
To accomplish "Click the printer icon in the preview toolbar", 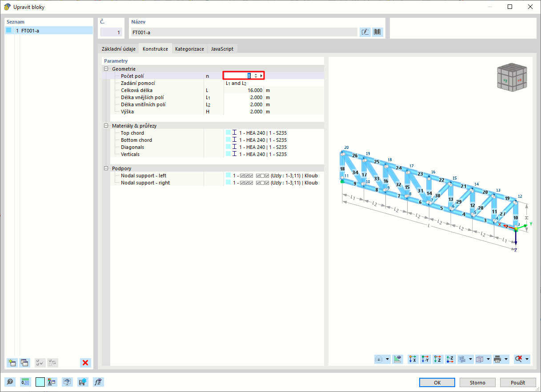I will [x=497, y=359].
